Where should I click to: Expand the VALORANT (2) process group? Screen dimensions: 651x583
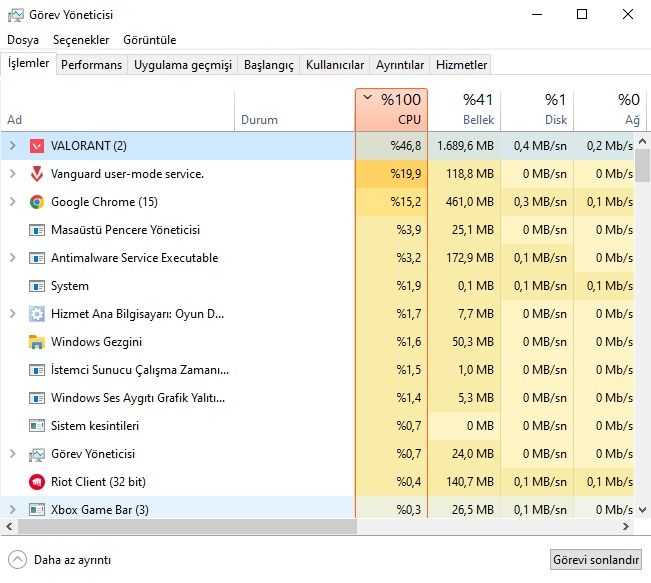pyautogui.click(x=12, y=146)
